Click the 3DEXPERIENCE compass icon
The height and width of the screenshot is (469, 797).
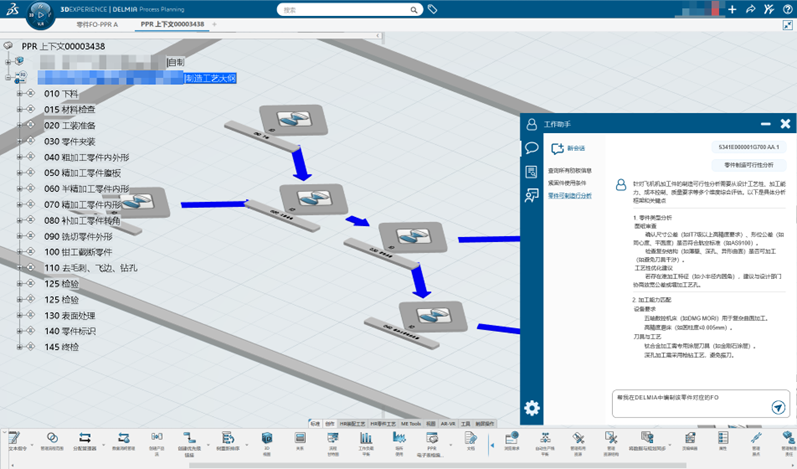pyautogui.click(x=40, y=15)
